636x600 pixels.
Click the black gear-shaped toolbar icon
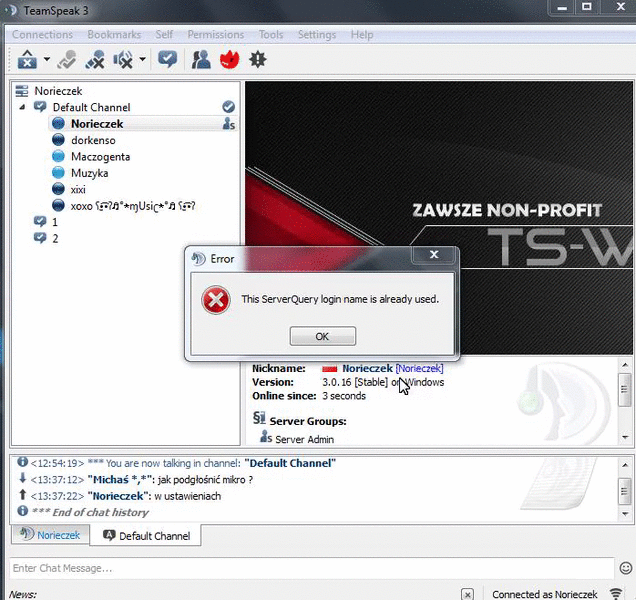258,60
